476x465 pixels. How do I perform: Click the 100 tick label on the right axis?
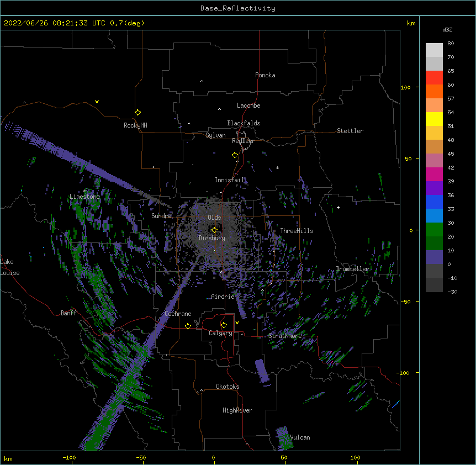pos(405,87)
